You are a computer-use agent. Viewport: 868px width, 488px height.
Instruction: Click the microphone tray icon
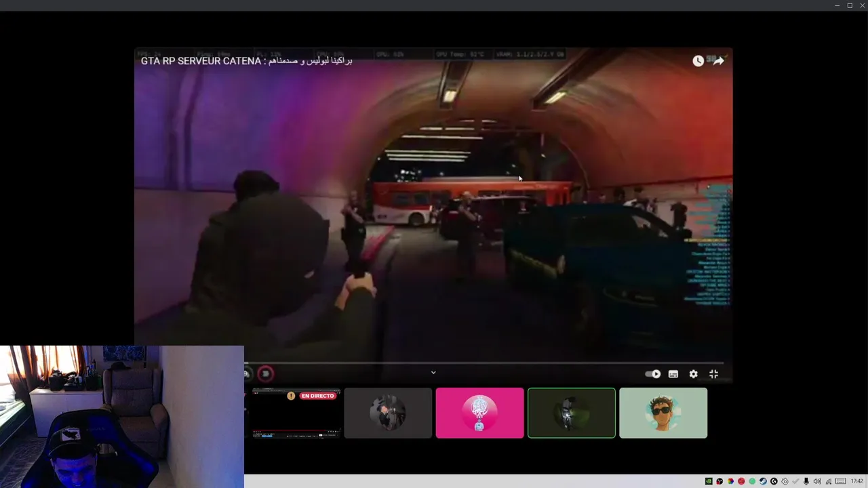[806, 481]
